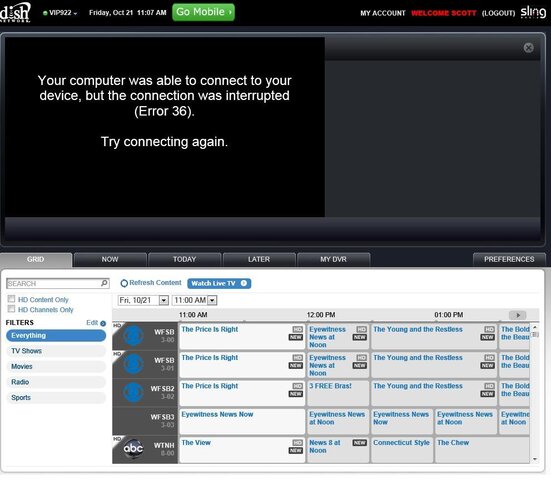Advance the guide with the right arrow button

(518, 315)
